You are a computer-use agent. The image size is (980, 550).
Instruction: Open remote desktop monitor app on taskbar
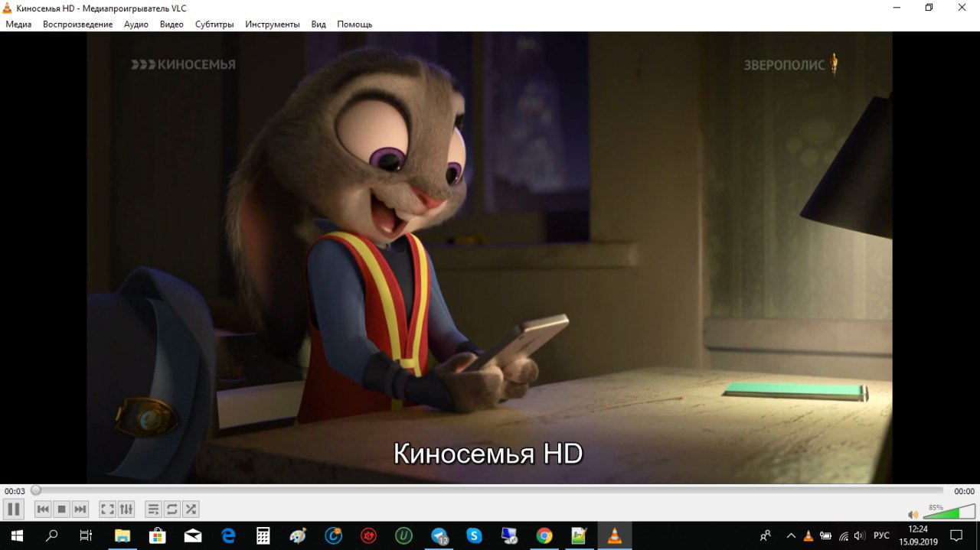[x=509, y=535]
